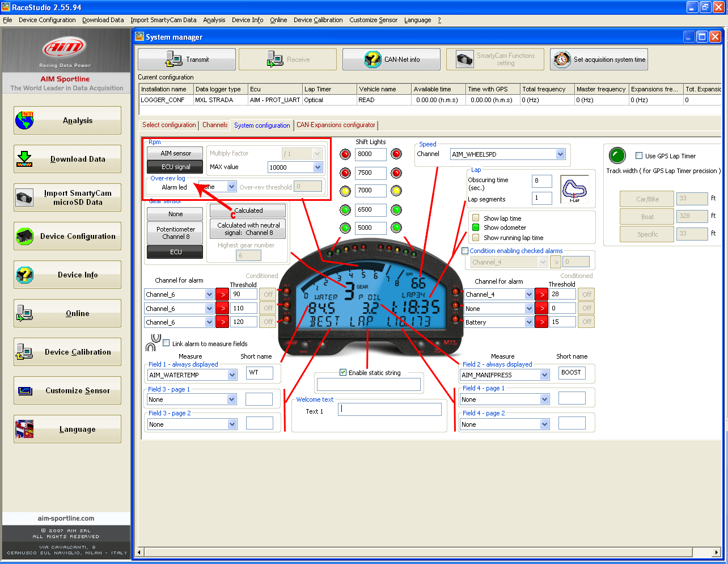This screenshot has height=564, width=728.
Task: Open the Import SmartyCam Data menu
Action: pyautogui.click(x=163, y=20)
